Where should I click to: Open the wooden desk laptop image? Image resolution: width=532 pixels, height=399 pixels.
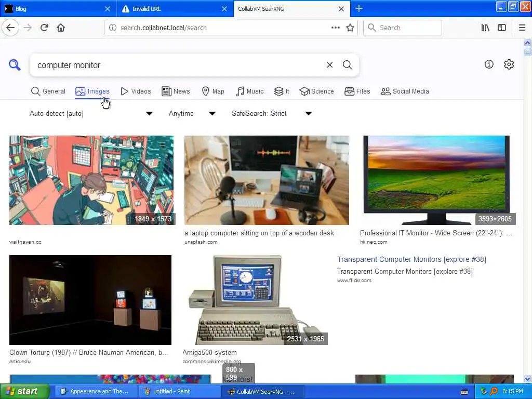[267, 180]
